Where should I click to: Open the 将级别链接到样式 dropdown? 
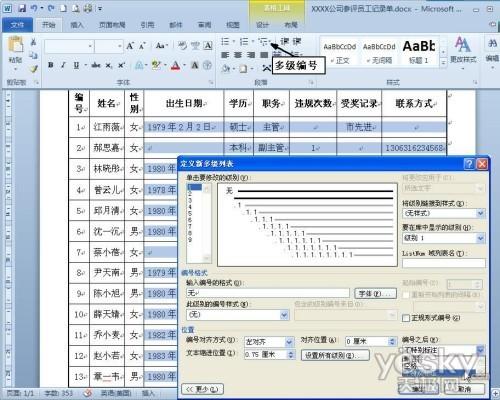(480, 213)
